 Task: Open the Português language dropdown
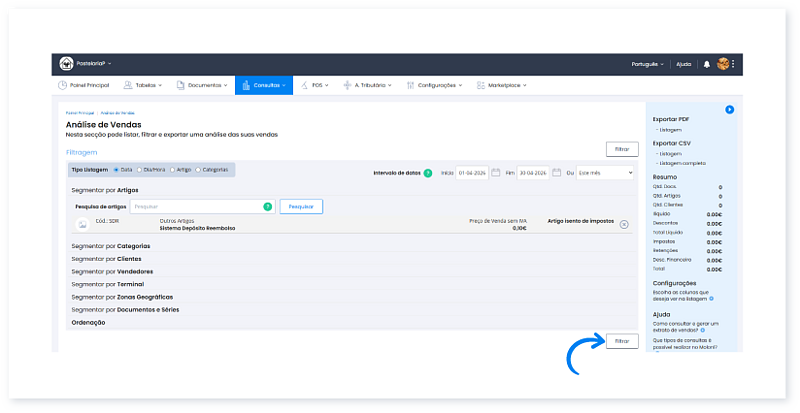click(649, 64)
